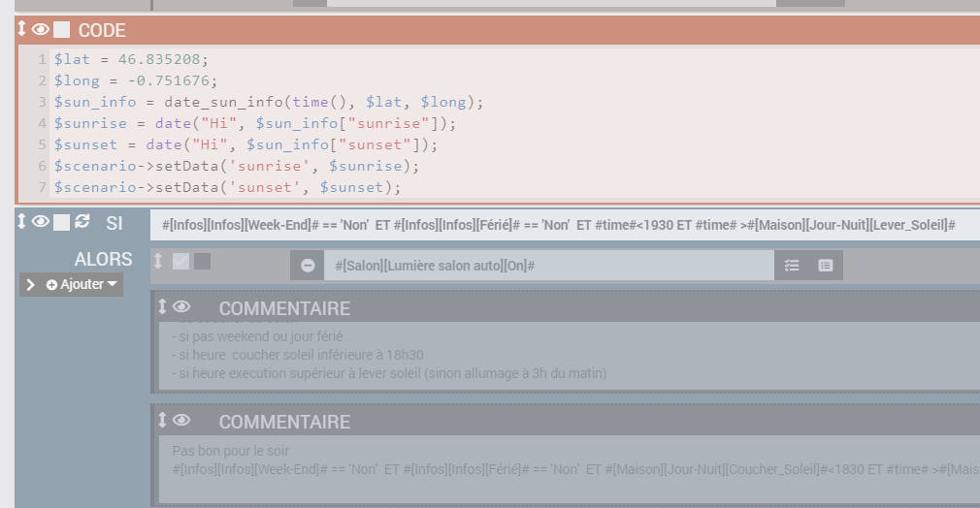980x508 pixels.
Task: Grab the move handle of the SI block
Action: (21, 221)
